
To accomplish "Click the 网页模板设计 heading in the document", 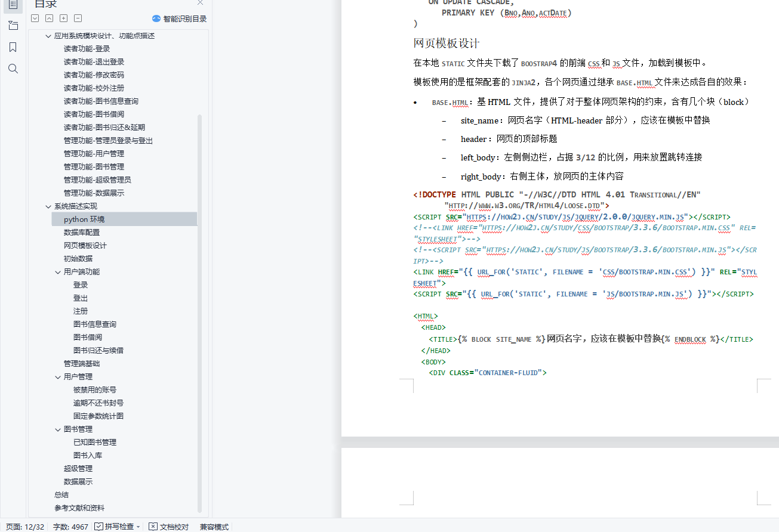I will click(x=447, y=44).
